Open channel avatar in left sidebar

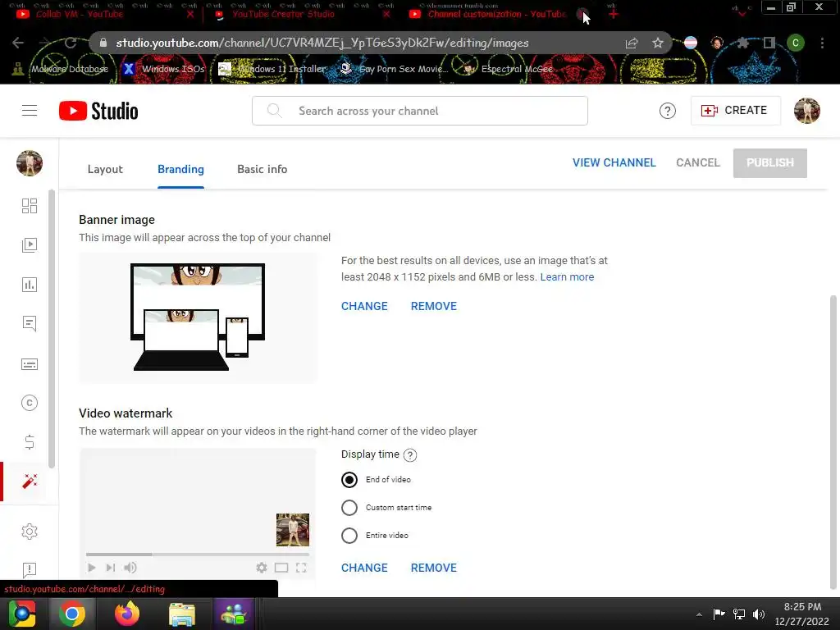30,163
